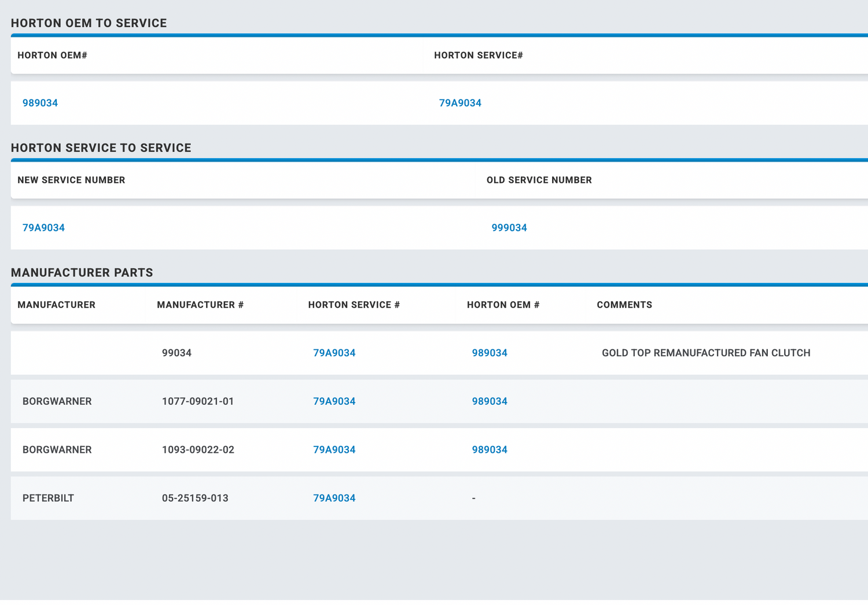The height and width of the screenshot is (605, 868).
Task: Open old service number 999034 link
Action: click(x=509, y=228)
